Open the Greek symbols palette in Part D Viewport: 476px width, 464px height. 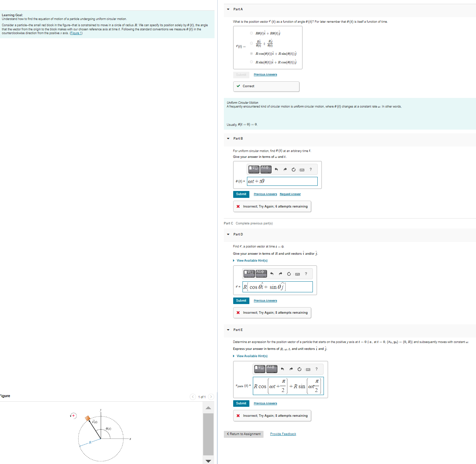[261, 273]
